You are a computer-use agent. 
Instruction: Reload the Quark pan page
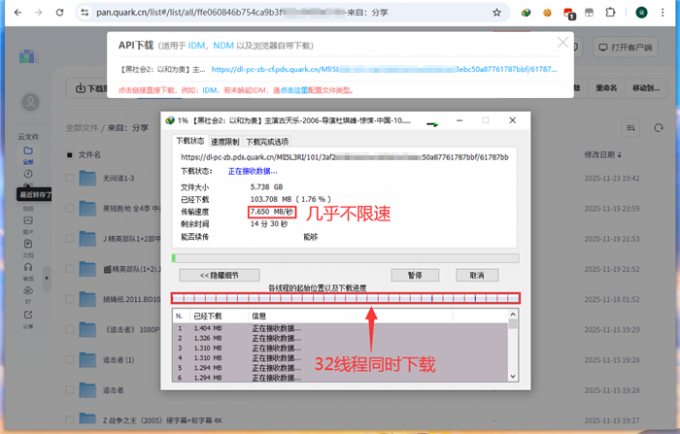[59, 13]
